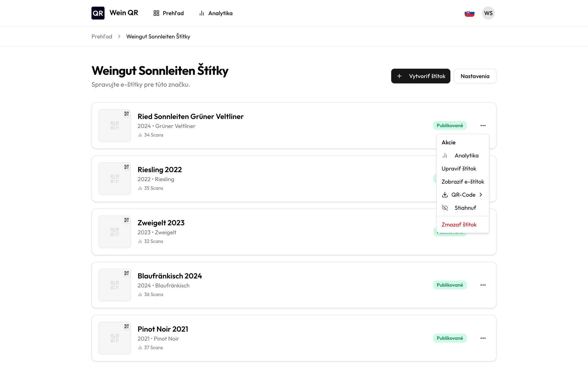
Task: Go to Prehľad in the breadcrumb
Action: pos(102,37)
